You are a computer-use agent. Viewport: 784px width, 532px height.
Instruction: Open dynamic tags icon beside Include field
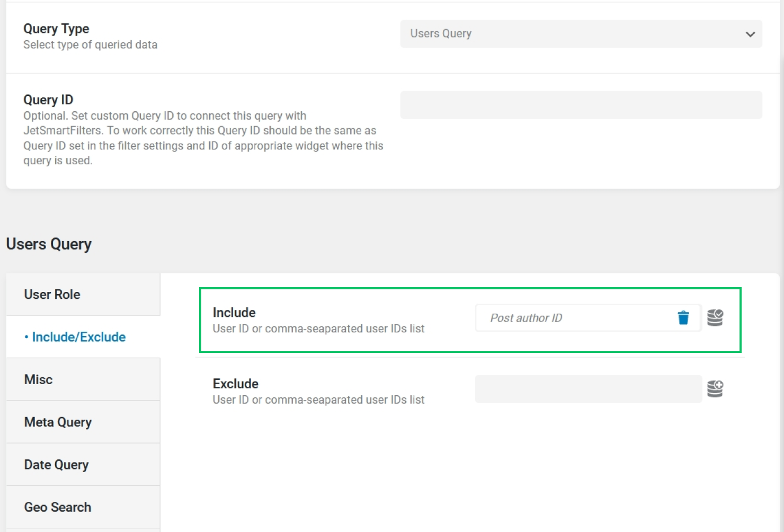click(715, 317)
